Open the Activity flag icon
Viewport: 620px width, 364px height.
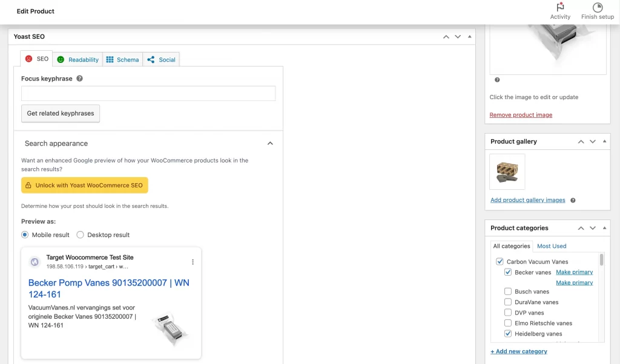560,7
